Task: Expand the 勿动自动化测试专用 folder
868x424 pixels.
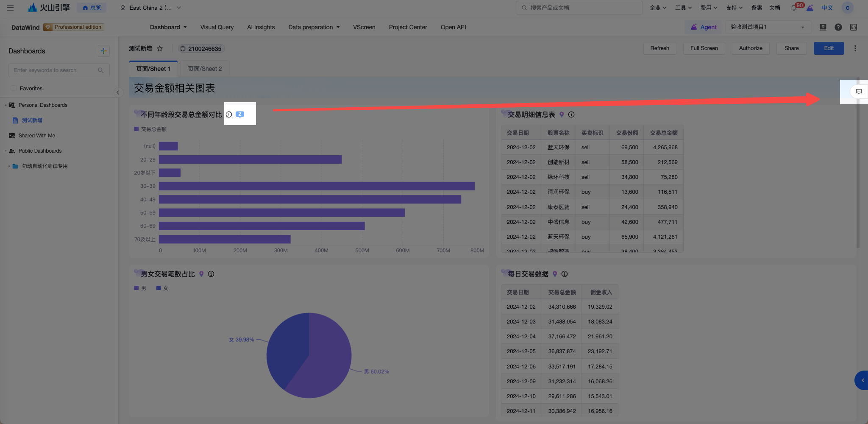Action: [9, 166]
